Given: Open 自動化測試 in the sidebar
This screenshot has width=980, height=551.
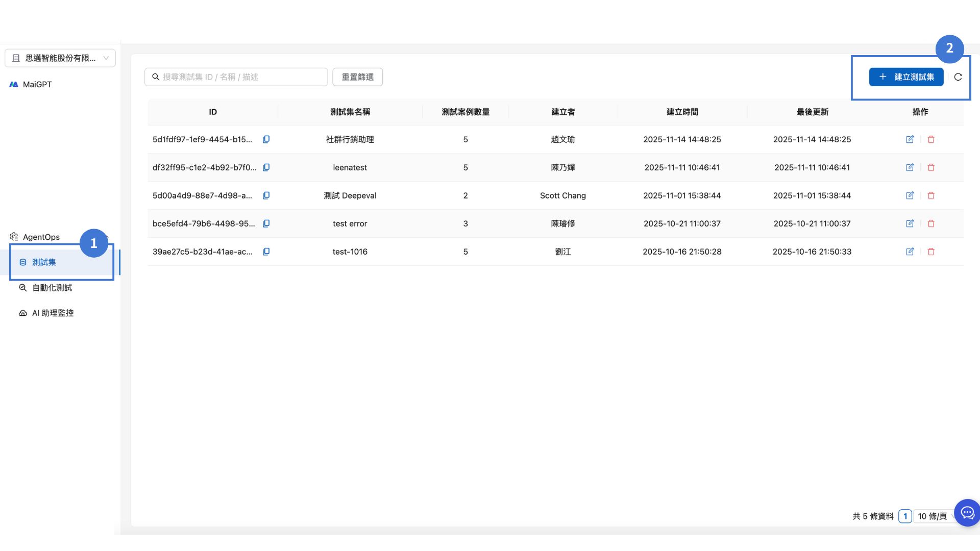Looking at the screenshot, I should coord(52,288).
